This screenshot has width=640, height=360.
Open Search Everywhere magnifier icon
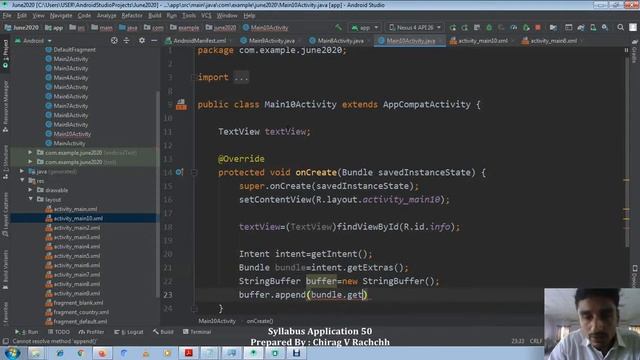[620, 28]
